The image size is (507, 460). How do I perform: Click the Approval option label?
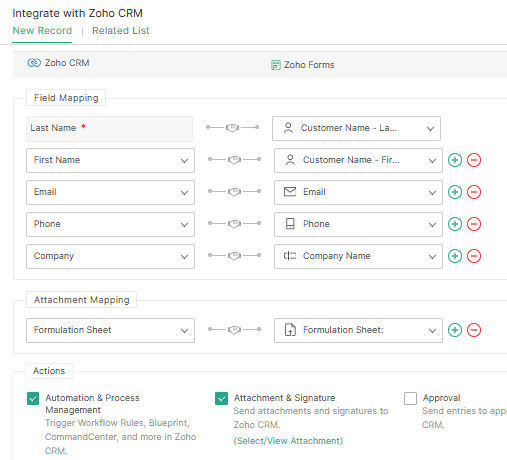point(441,398)
